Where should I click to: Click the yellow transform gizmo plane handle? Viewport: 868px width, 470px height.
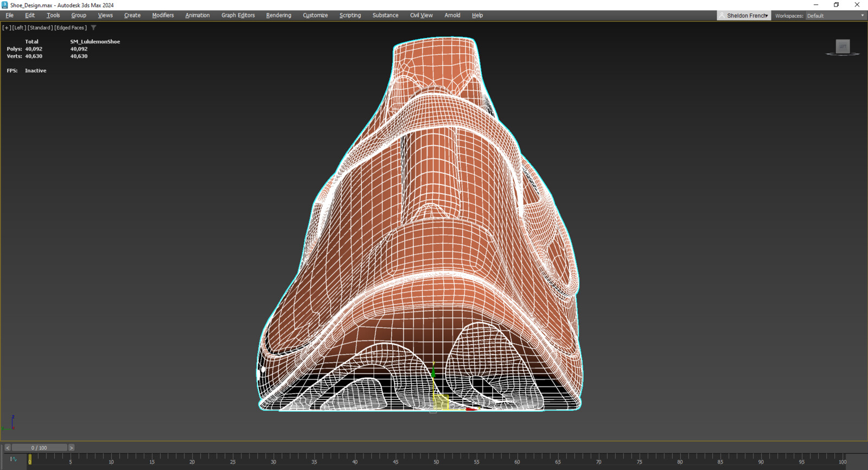pos(441,402)
